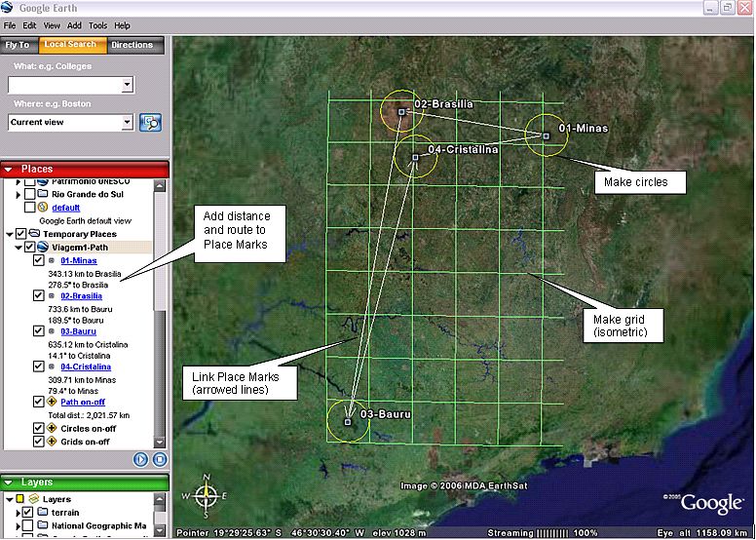This screenshot has width=756, height=540.
Task: Uncheck the Path on-off checkbox
Action: pyautogui.click(x=39, y=402)
